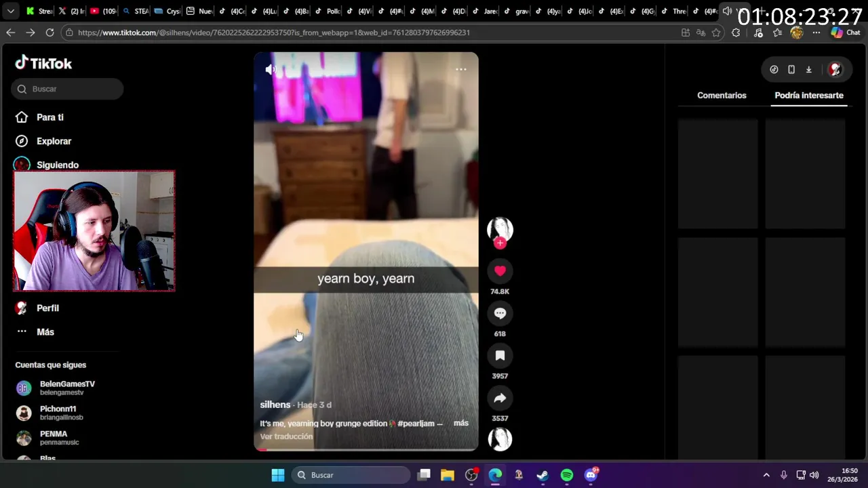Save the video with the bookmark icon
This screenshot has width=868, height=488.
[x=500, y=355]
